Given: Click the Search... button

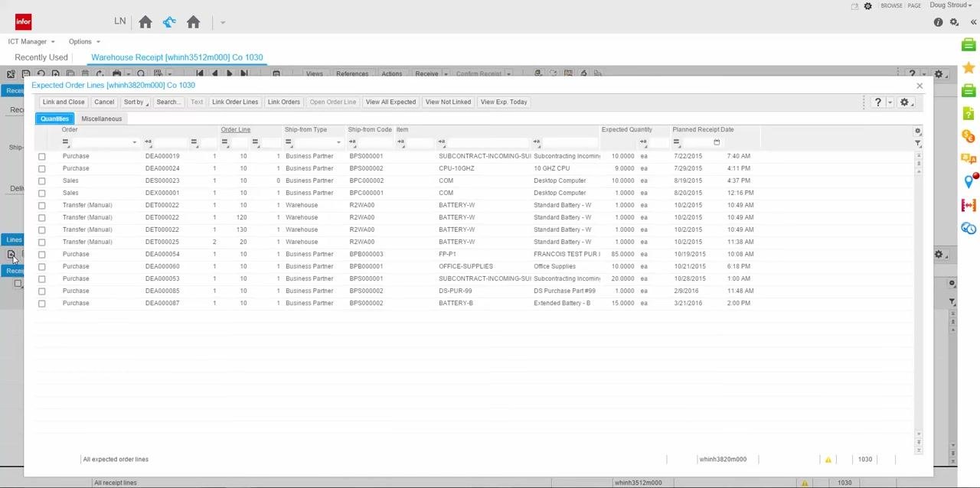Looking at the screenshot, I should [168, 102].
